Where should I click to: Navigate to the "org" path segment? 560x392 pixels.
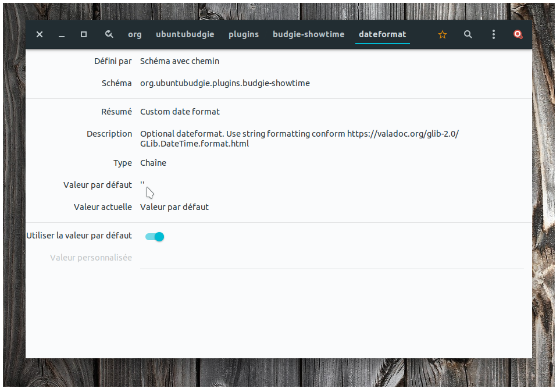click(135, 34)
